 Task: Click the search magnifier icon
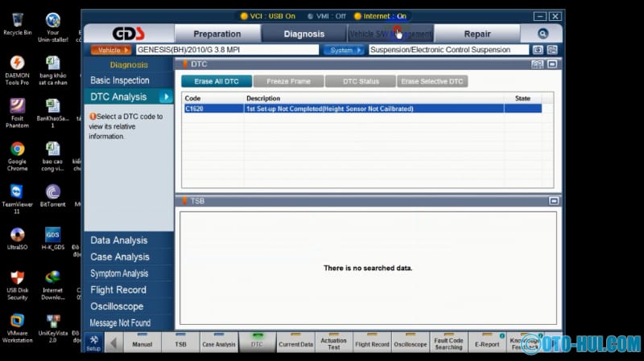[x=542, y=34]
